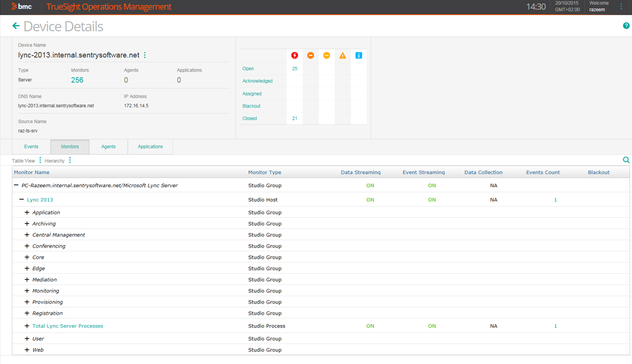Expand Total Lync Server Processes node

coord(27,326)
